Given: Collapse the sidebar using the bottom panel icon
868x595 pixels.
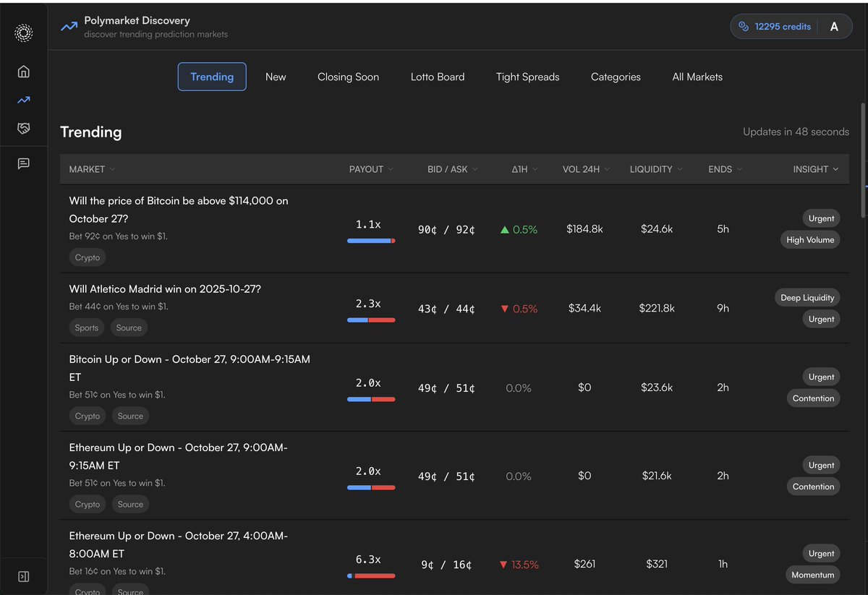Looking at the screenshot, I should point(23,575).
